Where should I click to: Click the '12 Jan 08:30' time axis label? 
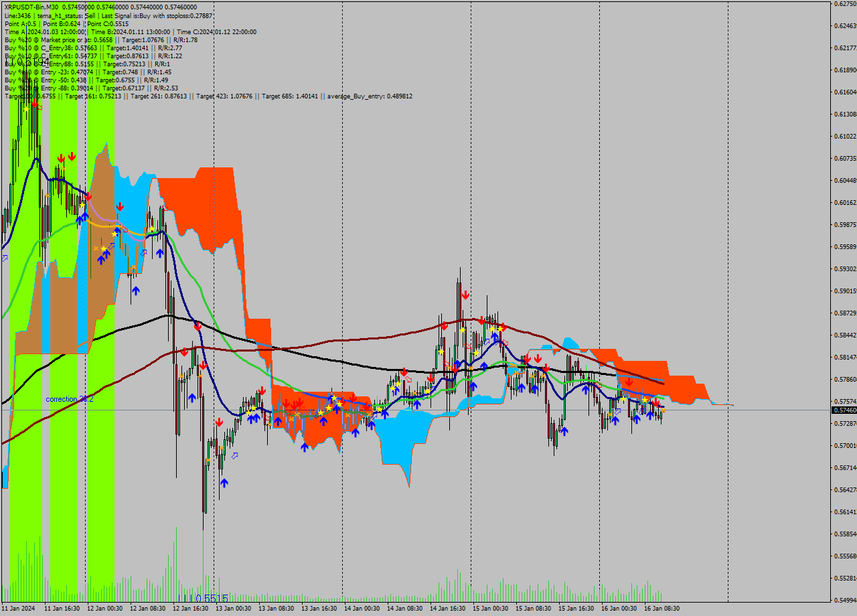click(148, 609)
